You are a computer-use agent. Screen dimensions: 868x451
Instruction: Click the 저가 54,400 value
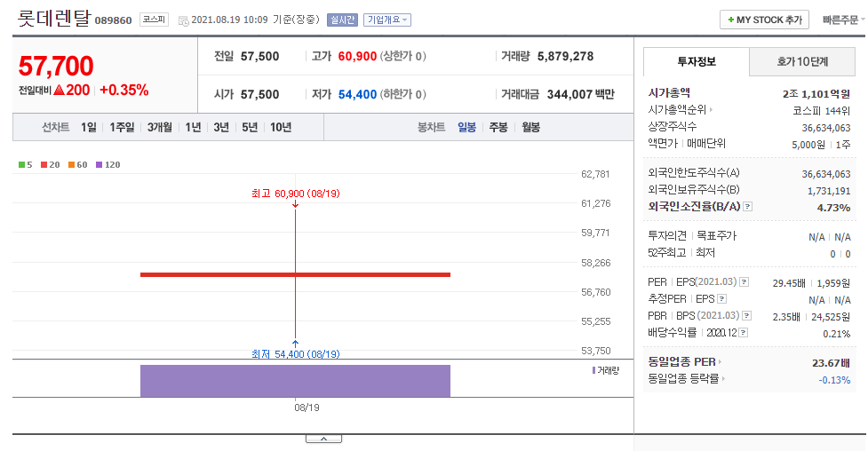tap(358, 95)
